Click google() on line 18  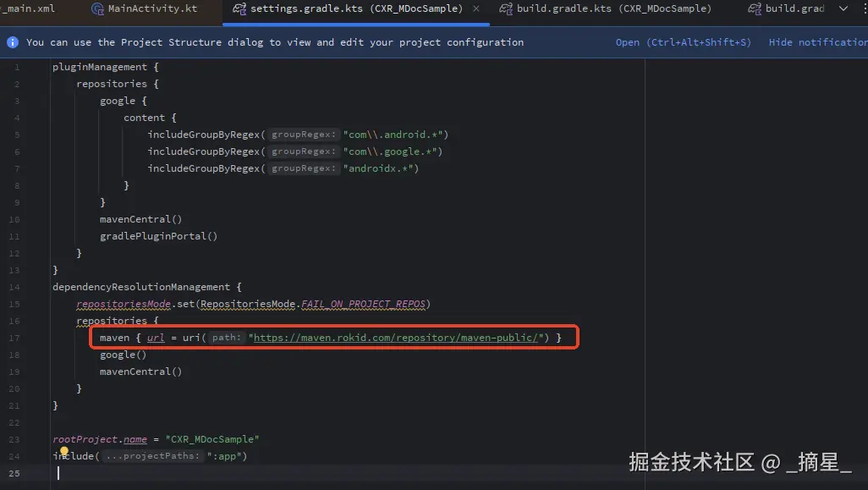pyautogui.click(x=123, y=355)
